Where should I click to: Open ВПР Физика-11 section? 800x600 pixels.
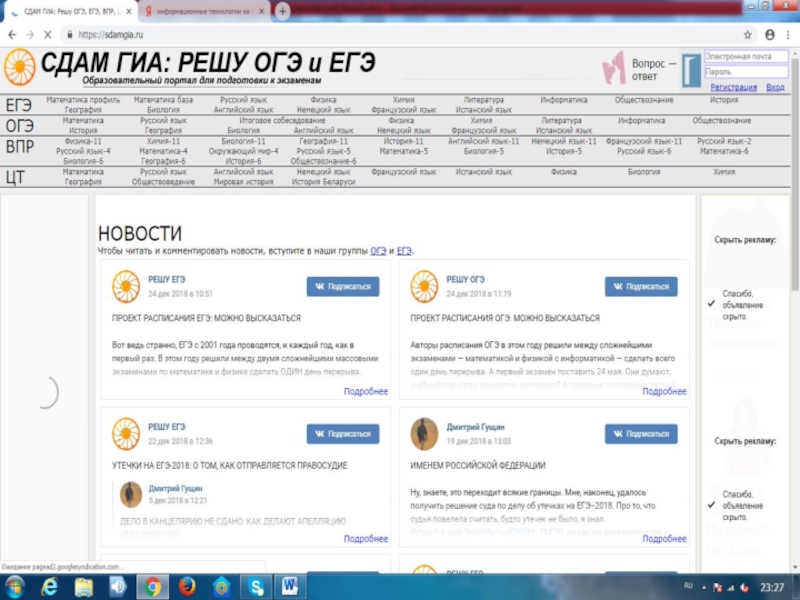(83, 141)
